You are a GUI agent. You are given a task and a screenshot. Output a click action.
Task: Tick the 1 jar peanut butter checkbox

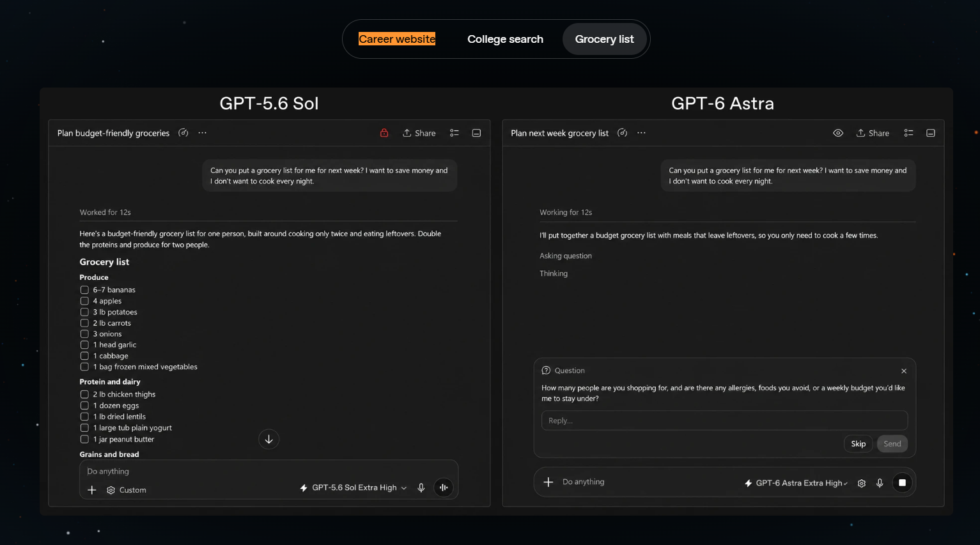click(x=84, y=440)
